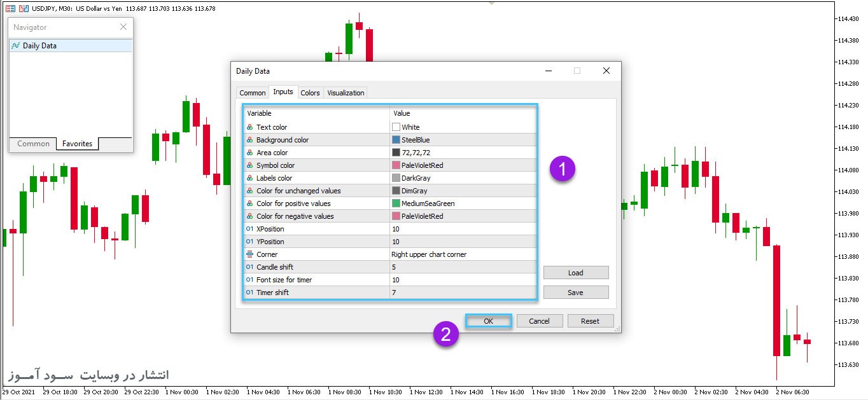Image resolution: width=868 pixels, height=400 pixels.
Task: Edit the Candle shift value field
Action: point(463,267)
